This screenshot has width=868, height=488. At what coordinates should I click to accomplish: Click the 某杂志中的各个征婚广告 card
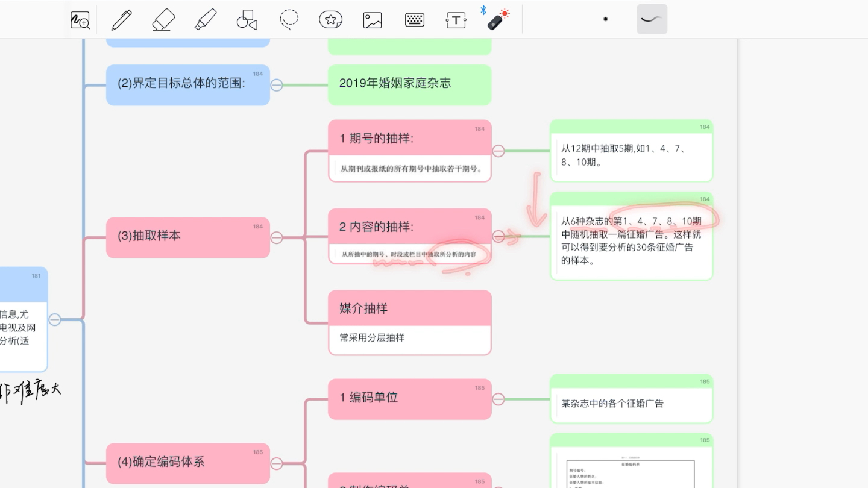pyautogui.click(x=631, y=399)
